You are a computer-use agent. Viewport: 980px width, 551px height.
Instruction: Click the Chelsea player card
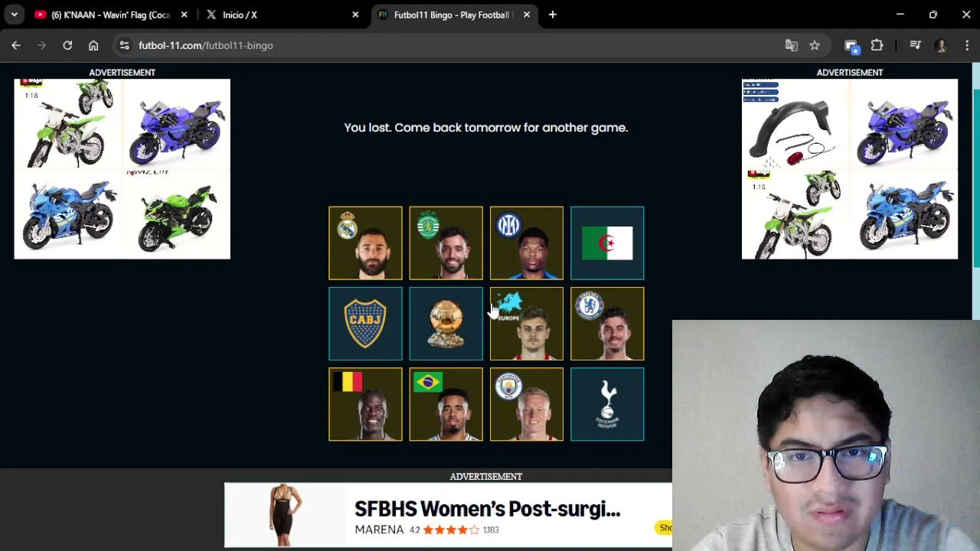(607, 324)
